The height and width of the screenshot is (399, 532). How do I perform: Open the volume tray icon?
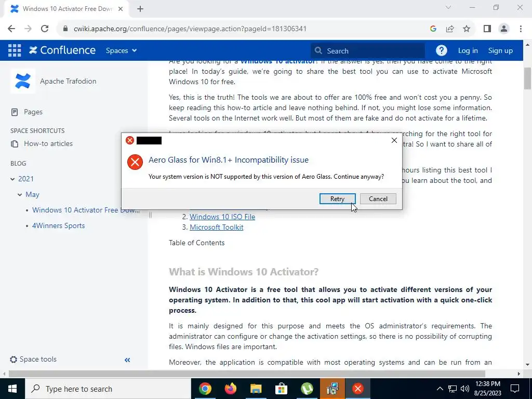pos(465,389)
